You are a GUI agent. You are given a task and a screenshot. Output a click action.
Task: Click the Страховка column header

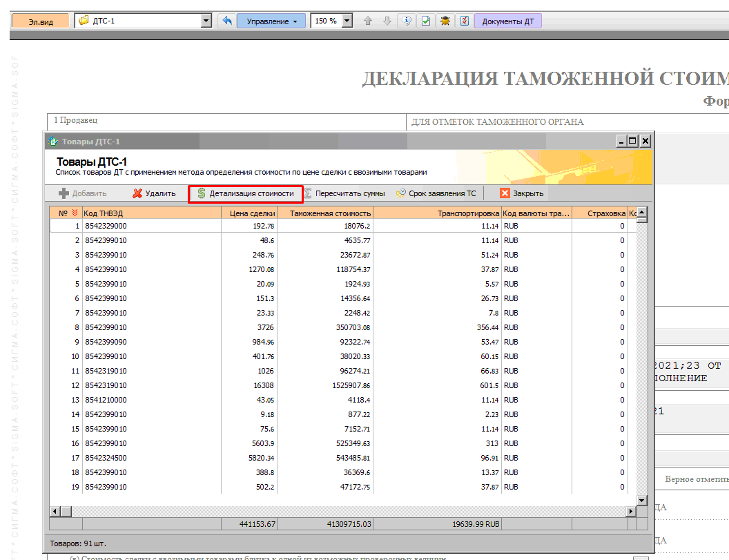point(599,213)
